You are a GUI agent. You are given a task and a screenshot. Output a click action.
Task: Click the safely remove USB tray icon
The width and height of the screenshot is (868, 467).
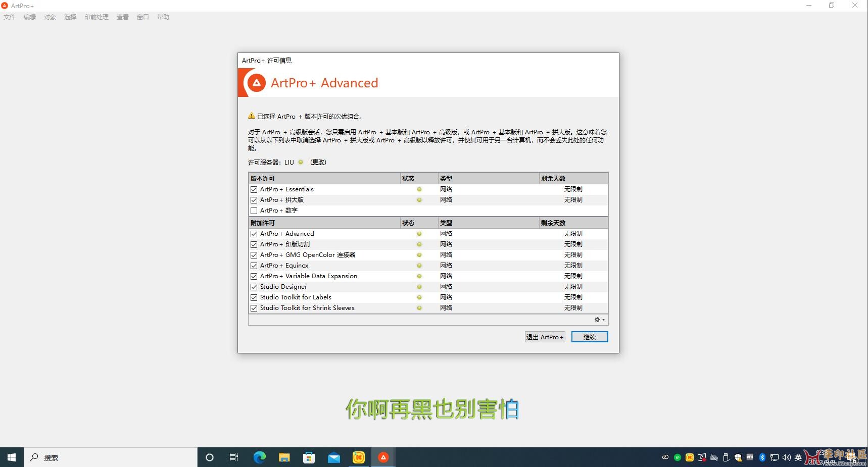point(726,457)
